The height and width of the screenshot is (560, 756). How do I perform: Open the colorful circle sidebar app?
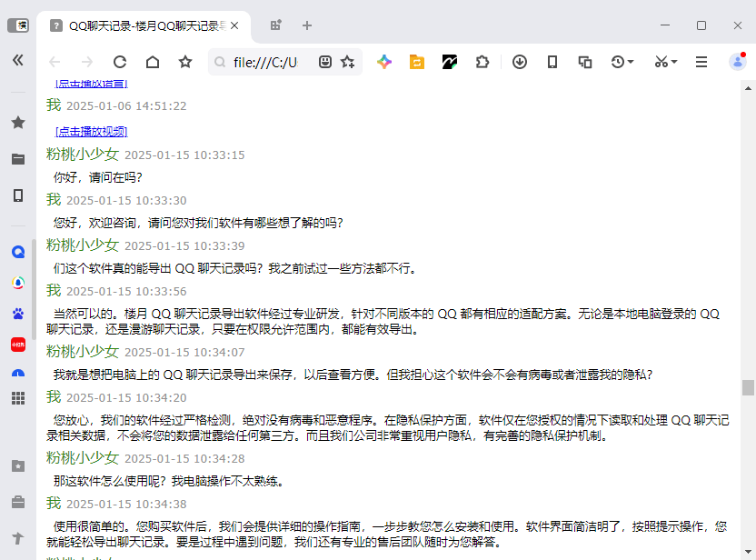click(18, 283)
